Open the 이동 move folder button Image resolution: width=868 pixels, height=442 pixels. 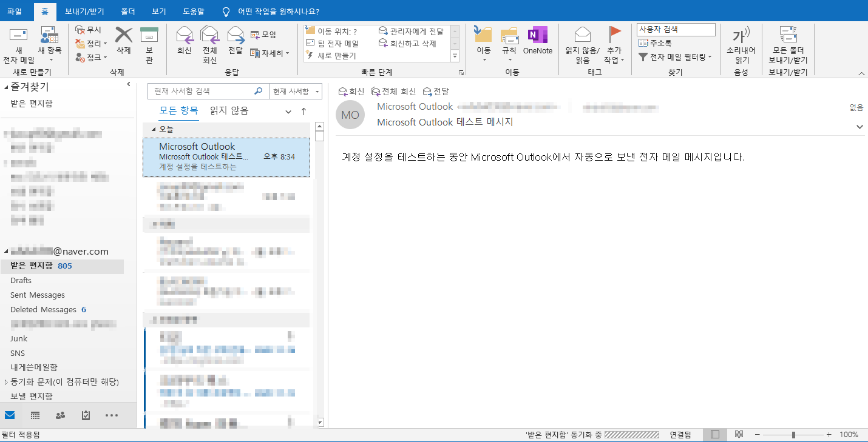pyautogui.click(x=484, y=44)
